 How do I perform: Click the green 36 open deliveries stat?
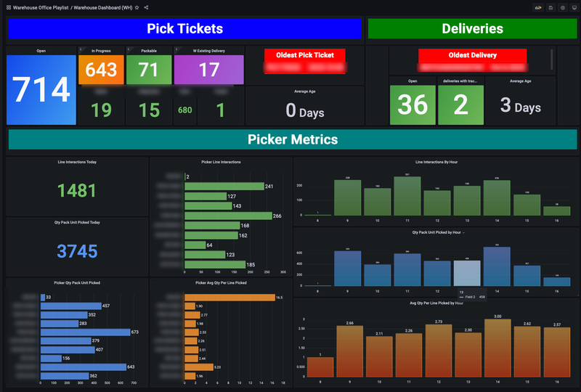[413, 105]
